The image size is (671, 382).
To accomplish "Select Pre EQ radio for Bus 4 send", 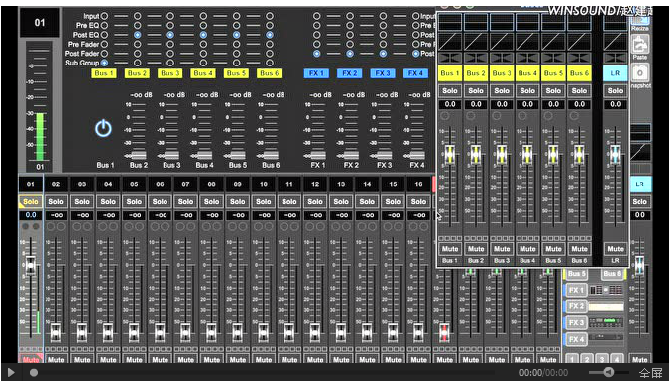I will (x=203, y=26).
